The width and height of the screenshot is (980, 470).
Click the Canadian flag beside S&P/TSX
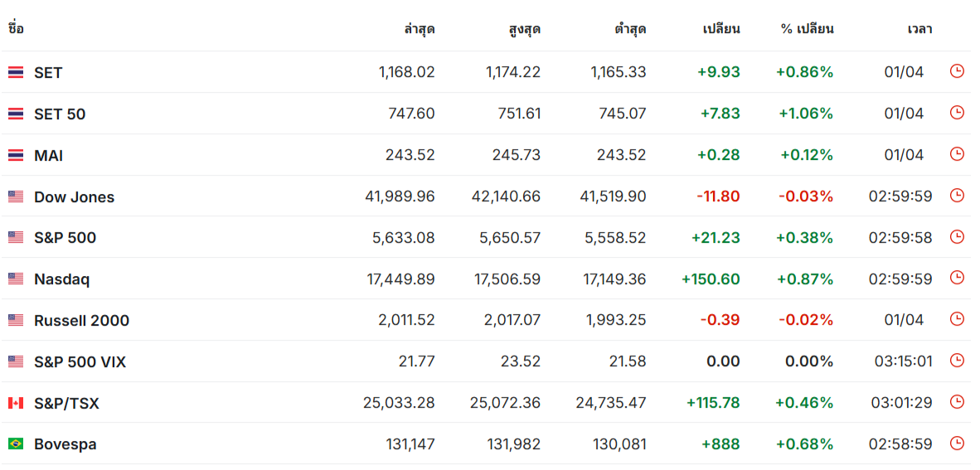coord(16,403)
